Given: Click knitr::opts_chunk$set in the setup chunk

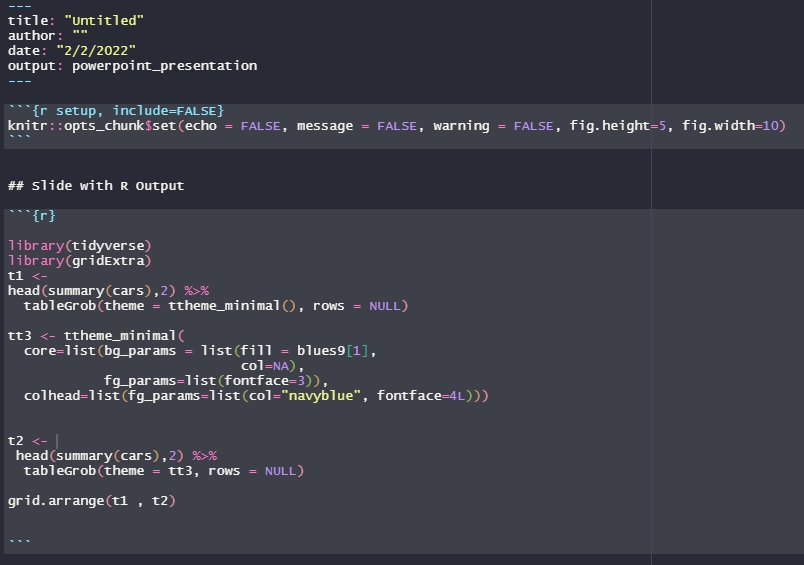Looking at the screenshot, I should [x=92, y=126].
